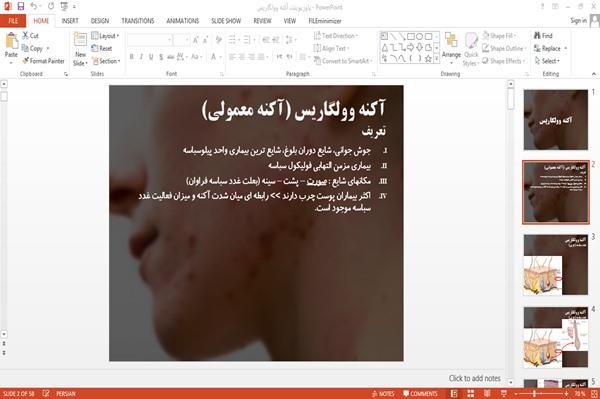600x399 pixels.
Task: Start Slide Show from status bar
Action: (504, 393)
